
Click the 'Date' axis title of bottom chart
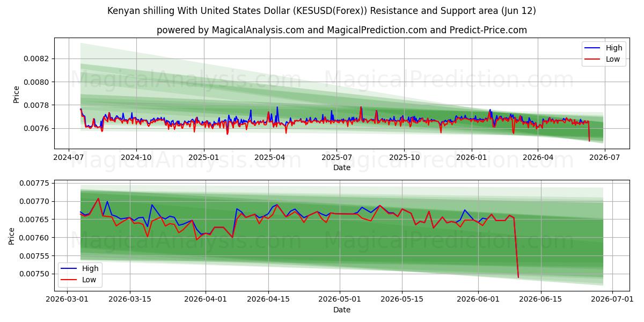point(342,310)
